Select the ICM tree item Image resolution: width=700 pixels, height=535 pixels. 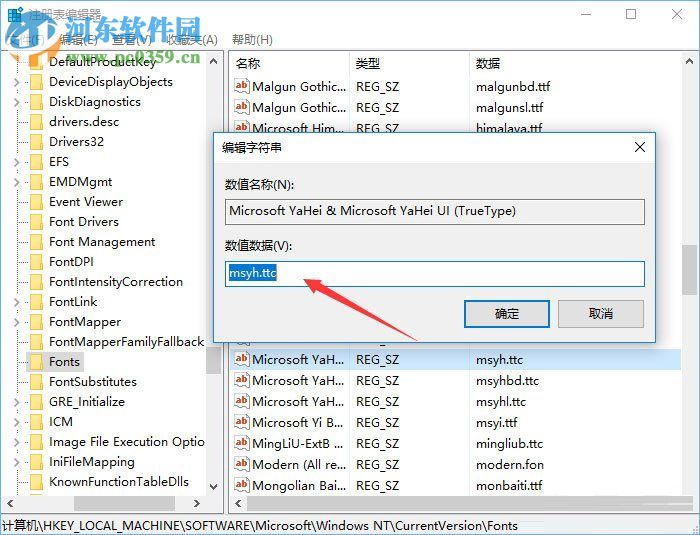(61, 422)
